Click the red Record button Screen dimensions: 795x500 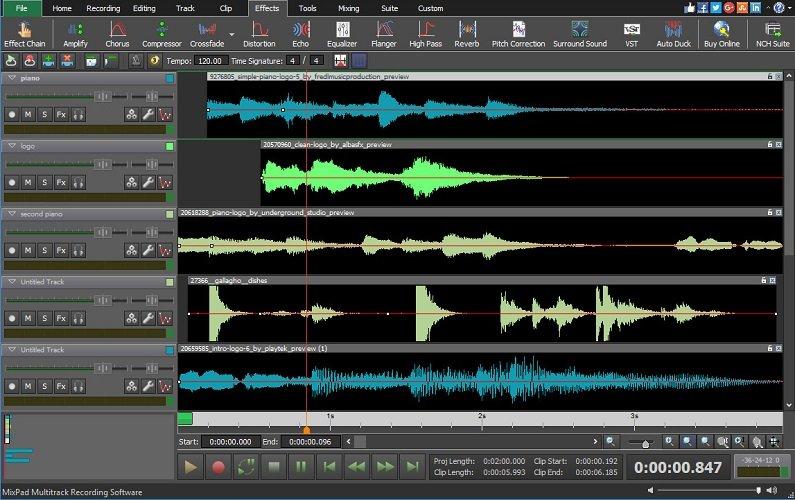pos(219,467)
